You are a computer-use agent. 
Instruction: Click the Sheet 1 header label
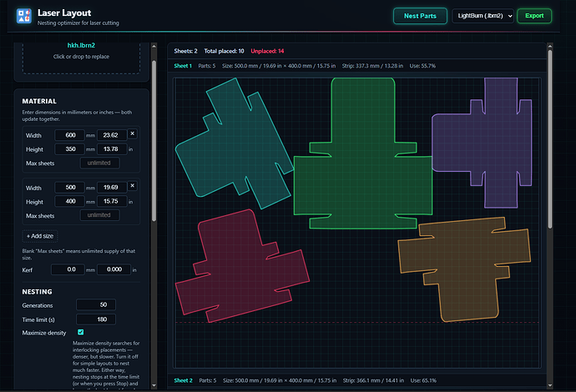click(x=183, y=66)
